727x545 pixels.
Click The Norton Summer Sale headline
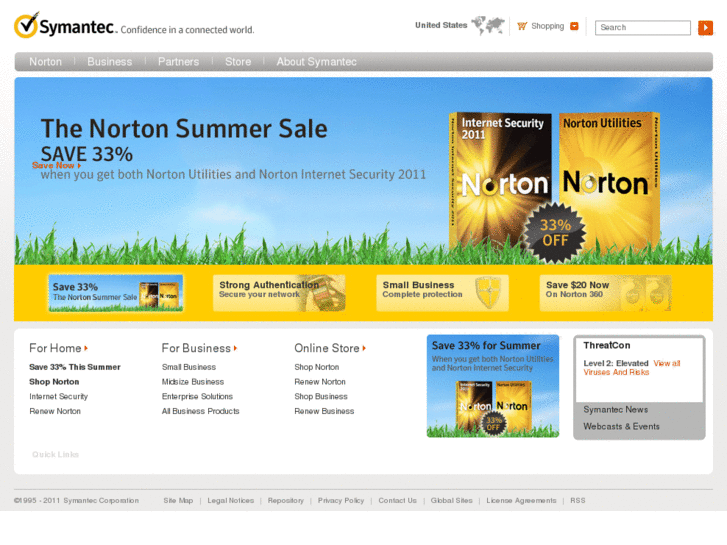click(x=184, y=128)
